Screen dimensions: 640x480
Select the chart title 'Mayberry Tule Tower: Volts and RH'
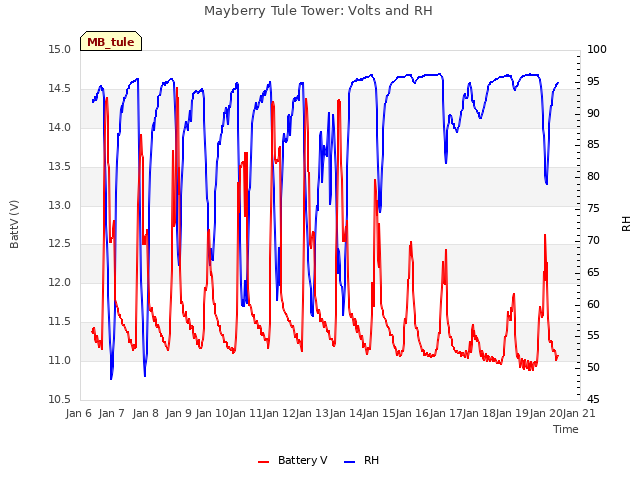click(318, 11)
